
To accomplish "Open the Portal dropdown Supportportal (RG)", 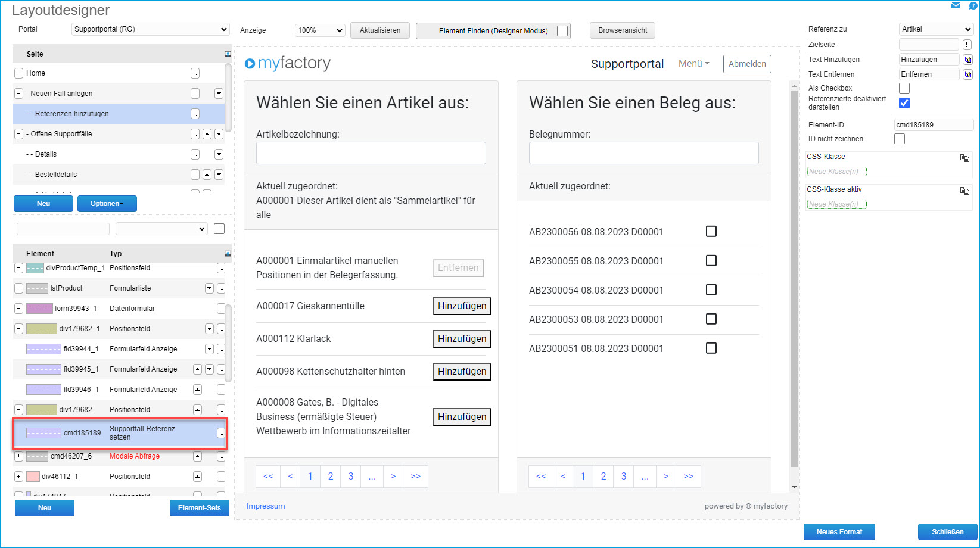I will tap(150, 29).
